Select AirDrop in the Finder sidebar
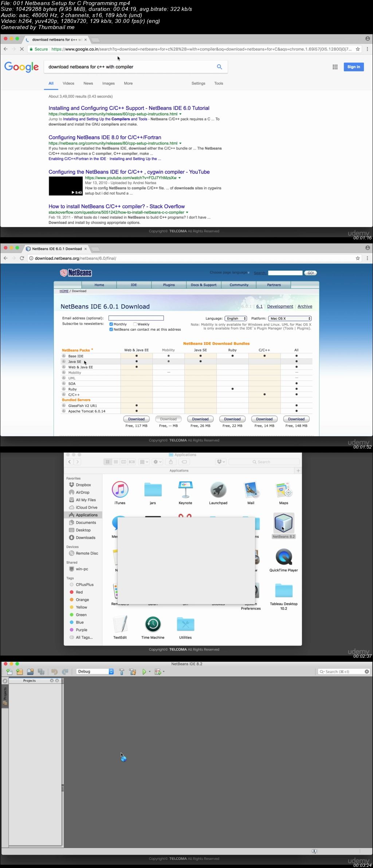The image size is (373, 868). pos(82,492)
